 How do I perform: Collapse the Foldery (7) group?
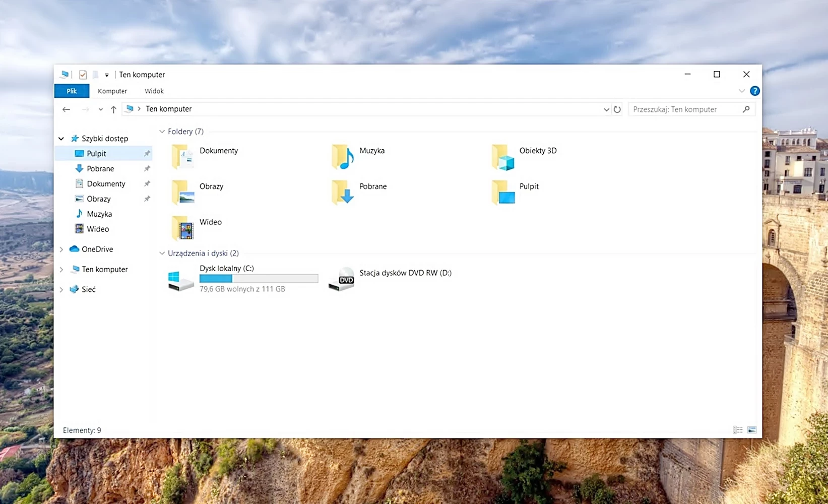[162, 132]
